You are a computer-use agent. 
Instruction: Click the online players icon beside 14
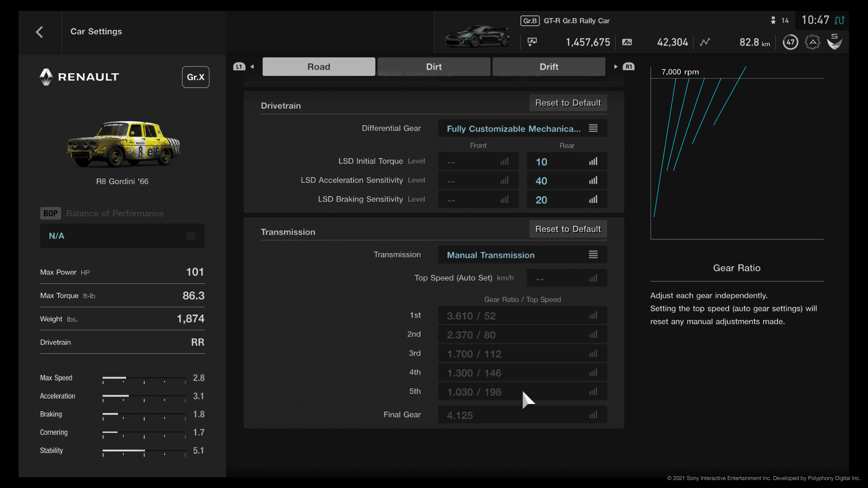(773, 20)
